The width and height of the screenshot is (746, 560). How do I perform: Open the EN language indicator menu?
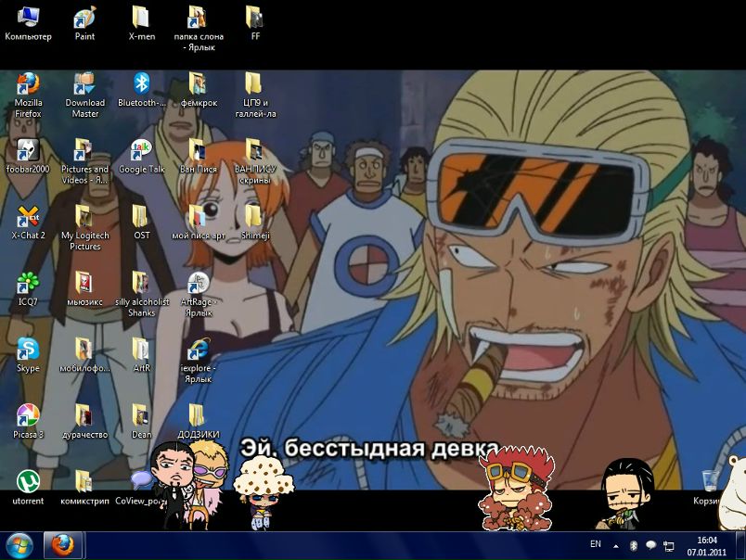(x=596, y=544)
